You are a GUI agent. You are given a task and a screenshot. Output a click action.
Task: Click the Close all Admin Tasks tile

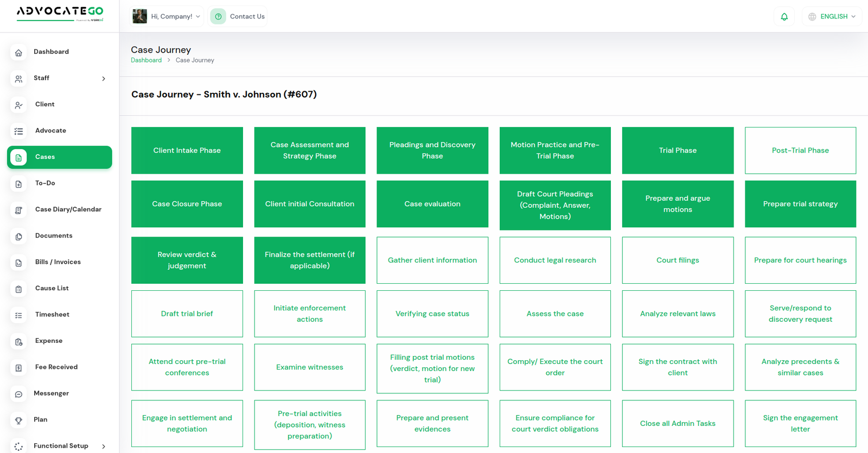pos(678,424)
